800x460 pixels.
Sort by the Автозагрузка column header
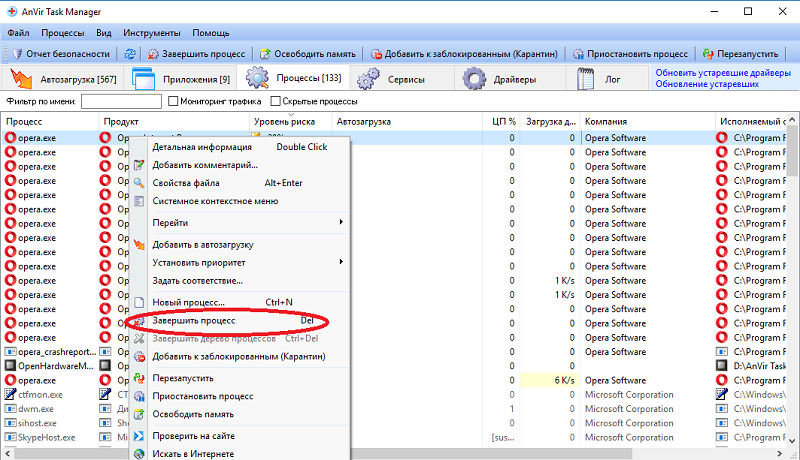coord(407,121)
